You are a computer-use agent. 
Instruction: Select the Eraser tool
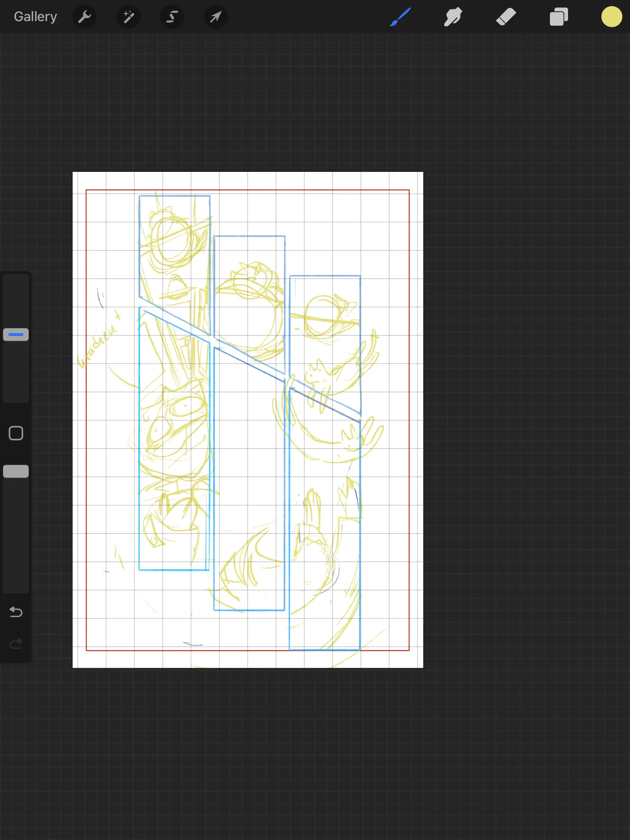pos(506,17)
